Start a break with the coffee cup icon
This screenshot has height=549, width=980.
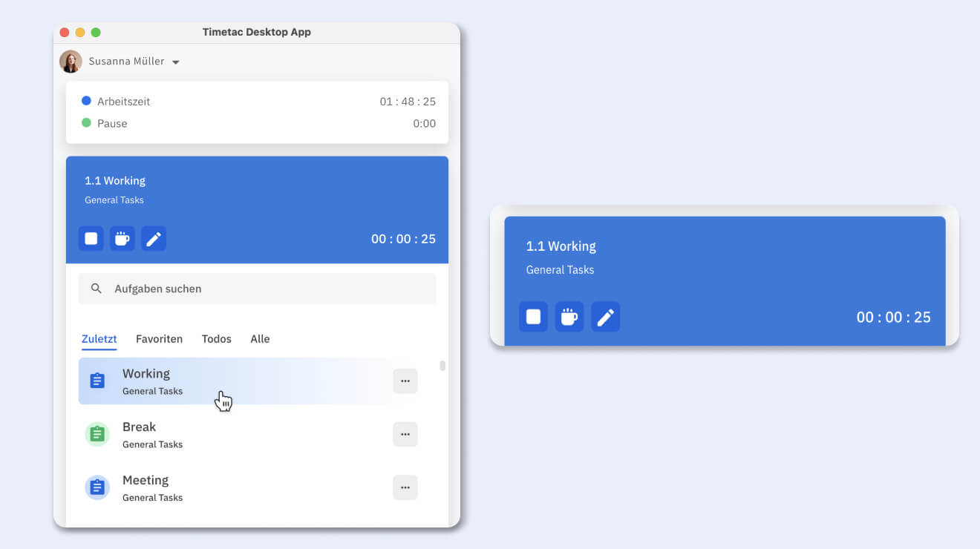coord(122,239)
